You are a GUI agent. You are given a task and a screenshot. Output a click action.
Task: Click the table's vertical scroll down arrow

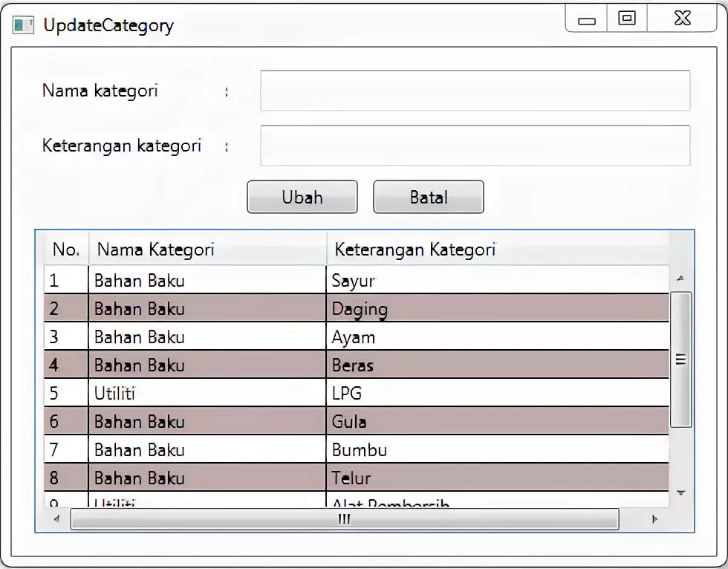coord(680,493)
